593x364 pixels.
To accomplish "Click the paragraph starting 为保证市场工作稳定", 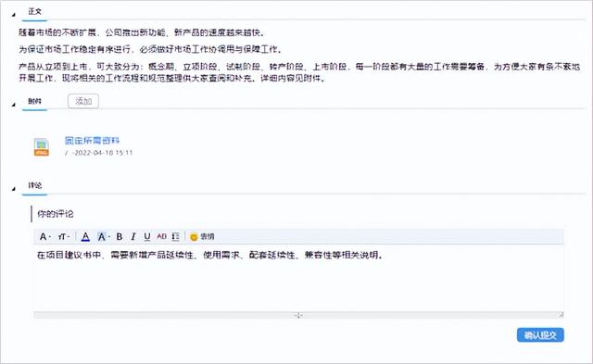I will click(150, 49).
